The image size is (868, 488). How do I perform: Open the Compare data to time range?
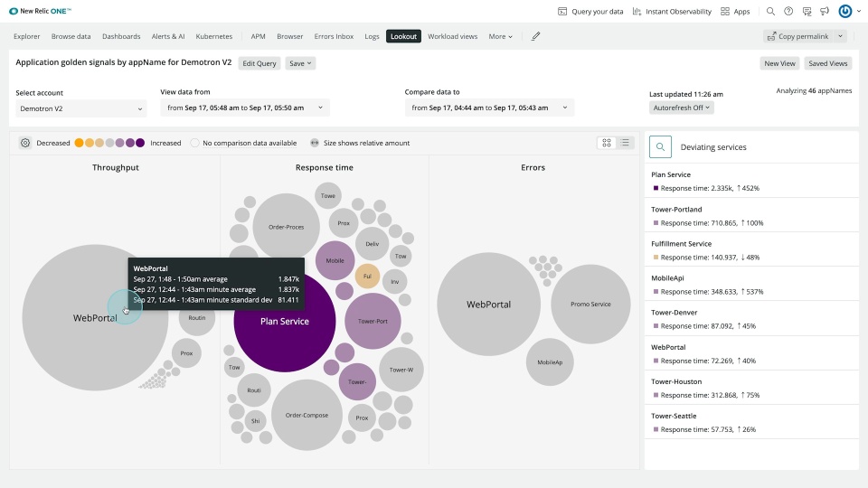489,108
